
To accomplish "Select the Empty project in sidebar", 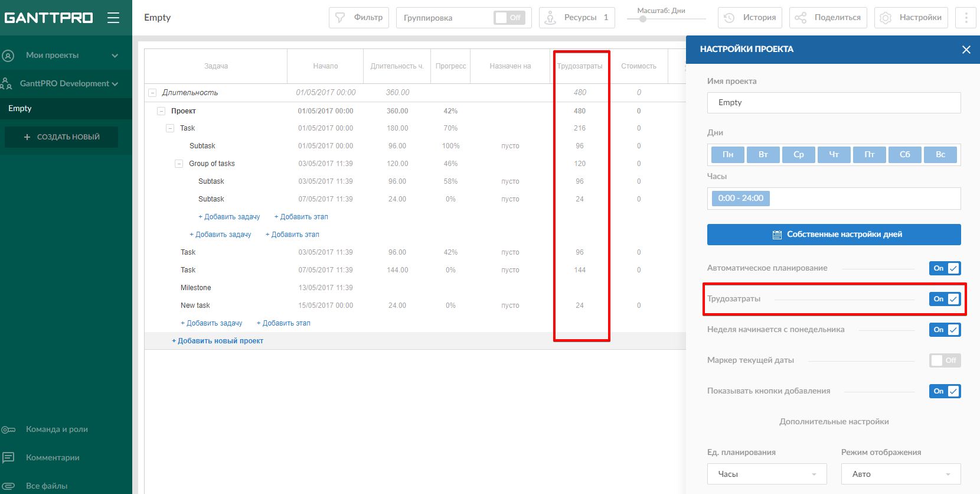I will click(x=66, y=109).
